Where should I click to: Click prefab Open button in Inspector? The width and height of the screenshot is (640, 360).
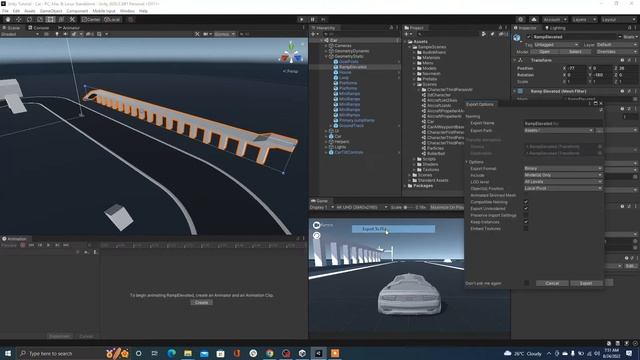[544, 52]
